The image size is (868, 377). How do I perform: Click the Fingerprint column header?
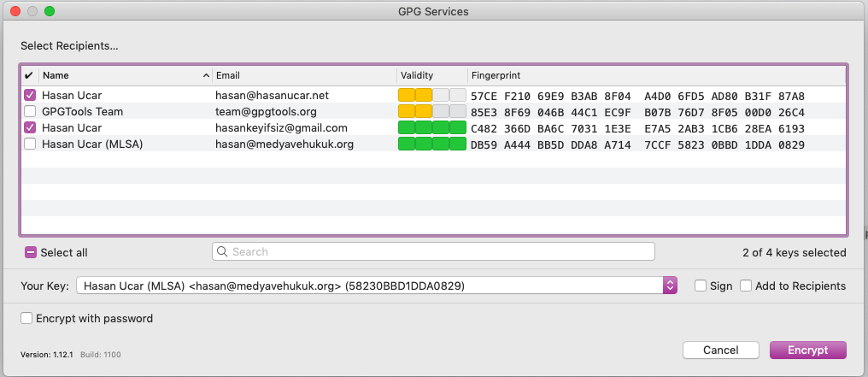[656, 76]
